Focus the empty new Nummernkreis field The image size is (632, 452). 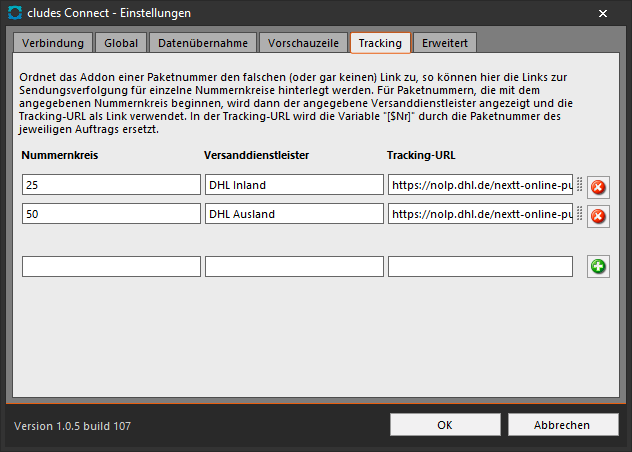pos(111,267)
